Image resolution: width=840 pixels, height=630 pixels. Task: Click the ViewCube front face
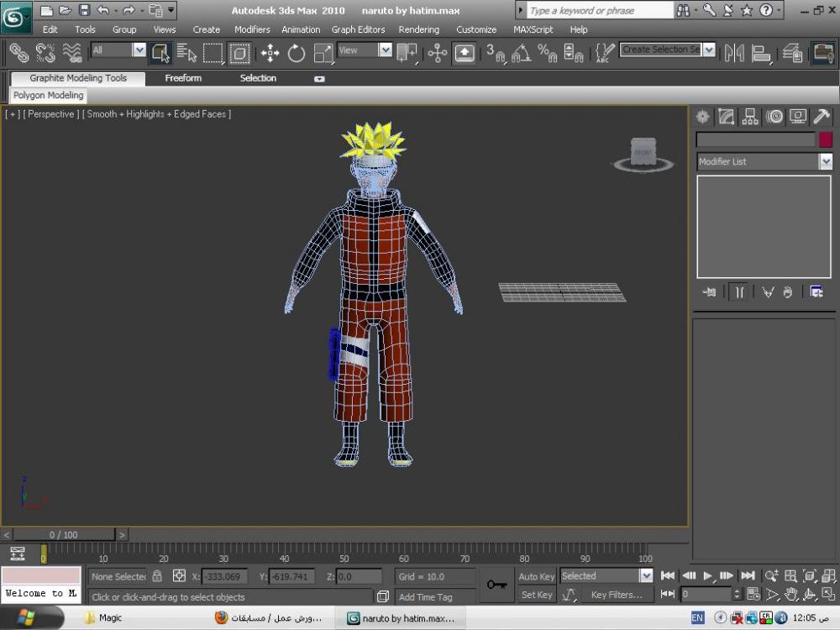[x=643, y=153]
